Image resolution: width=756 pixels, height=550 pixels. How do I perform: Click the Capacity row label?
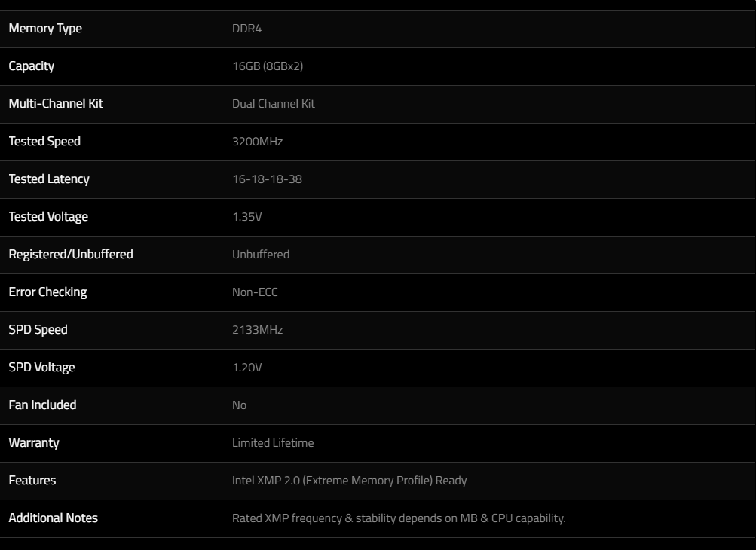tap(32, 66)
